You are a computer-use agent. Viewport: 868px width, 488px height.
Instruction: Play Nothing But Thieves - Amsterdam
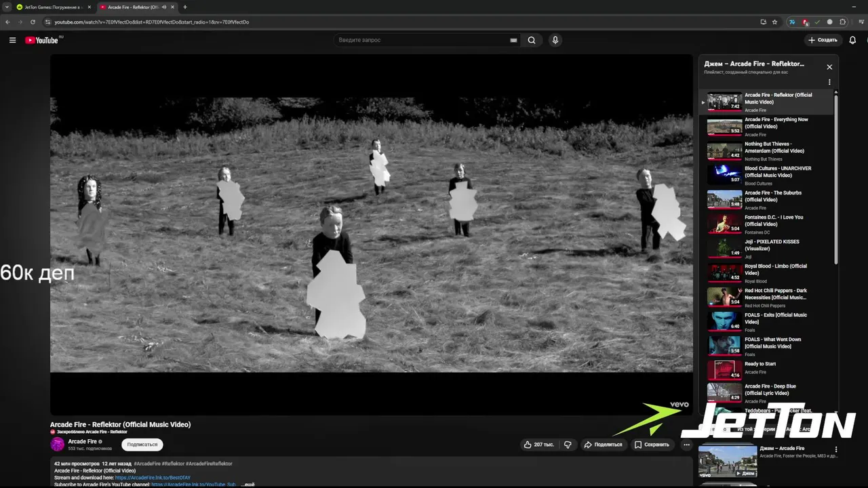pos(766,151)
